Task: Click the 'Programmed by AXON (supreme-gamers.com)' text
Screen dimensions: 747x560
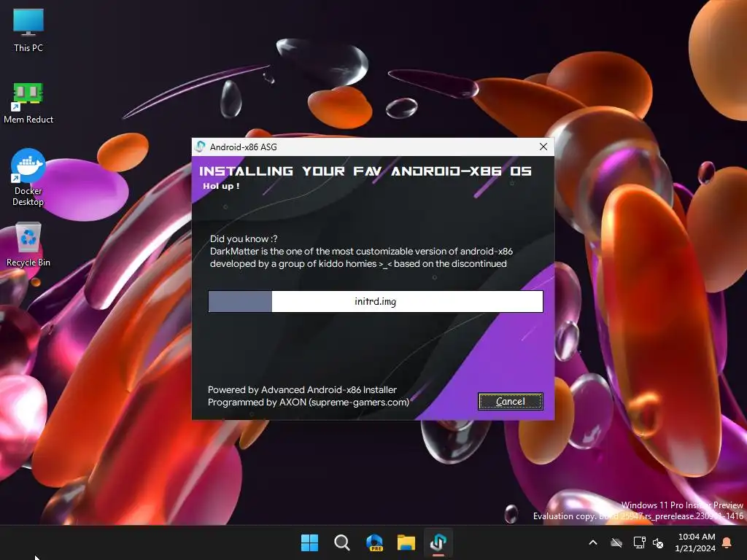Action: point(309,402)
